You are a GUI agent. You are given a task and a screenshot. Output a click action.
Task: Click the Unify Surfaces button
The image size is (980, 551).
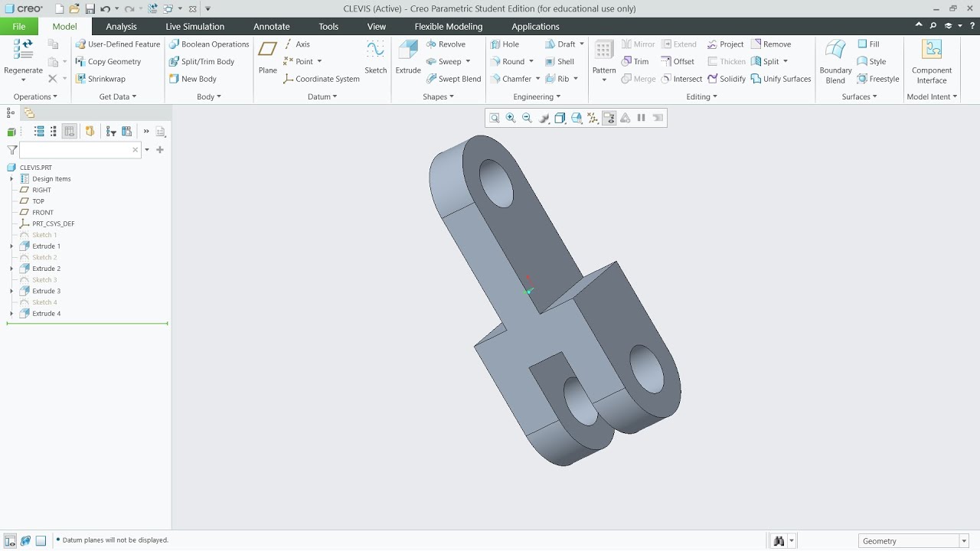pos(781,79)
